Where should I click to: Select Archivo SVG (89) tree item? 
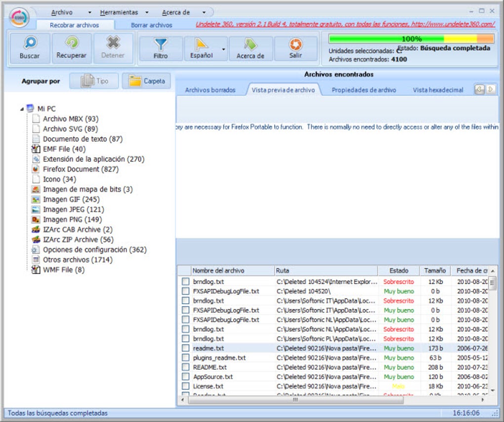(70, 129)
